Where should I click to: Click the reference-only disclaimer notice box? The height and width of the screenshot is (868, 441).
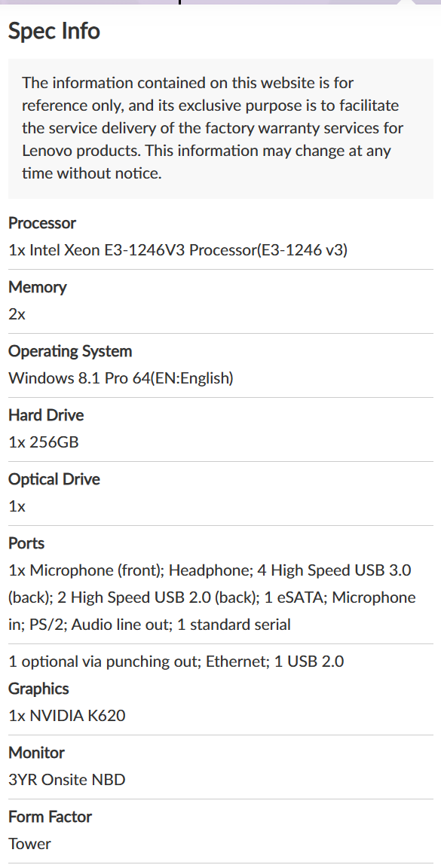click(x=220, y=128)
